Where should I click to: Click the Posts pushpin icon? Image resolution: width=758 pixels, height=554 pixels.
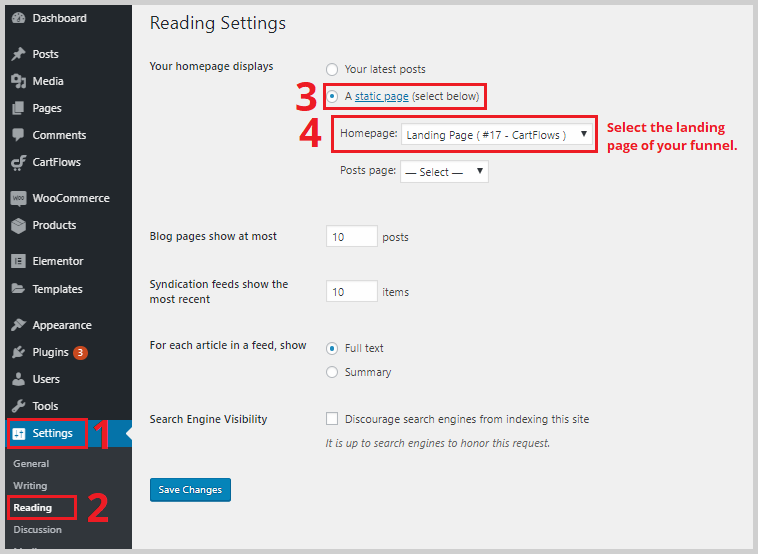(x=18, y=54)
